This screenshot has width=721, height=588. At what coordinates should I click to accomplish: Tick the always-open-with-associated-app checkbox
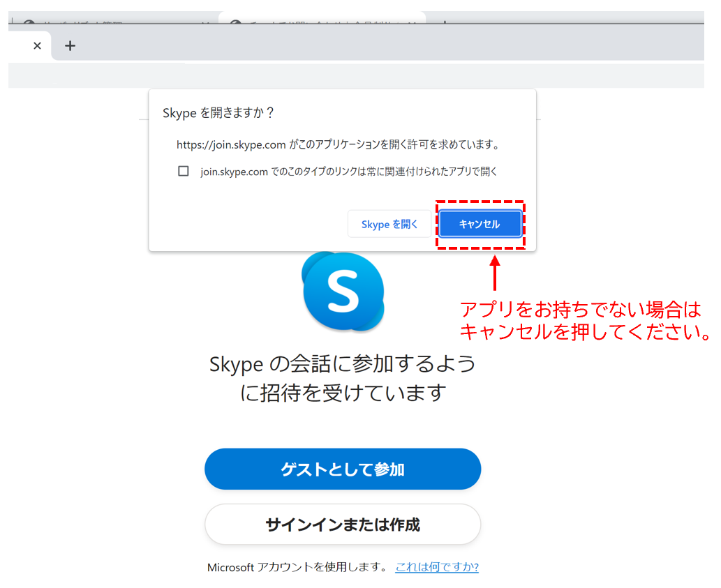point(184,172)
